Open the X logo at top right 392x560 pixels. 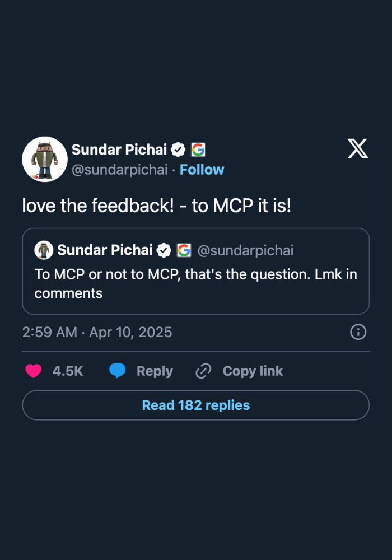[358, 148]
